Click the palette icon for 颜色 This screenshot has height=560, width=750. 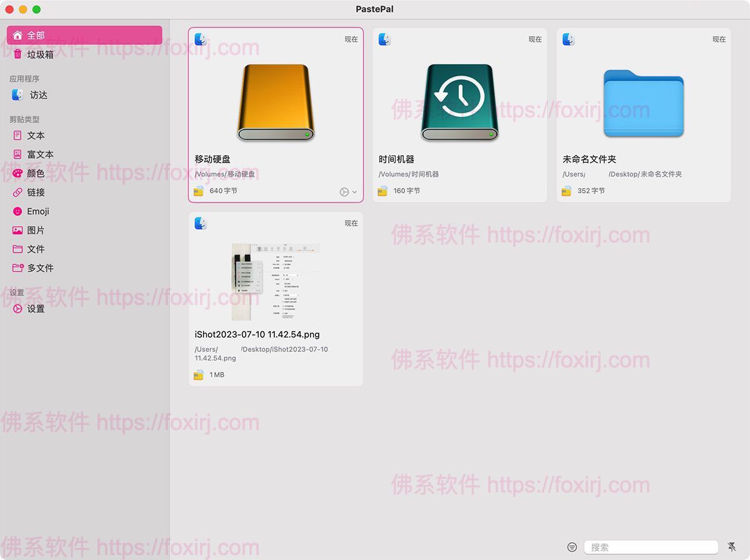[17, 174]
